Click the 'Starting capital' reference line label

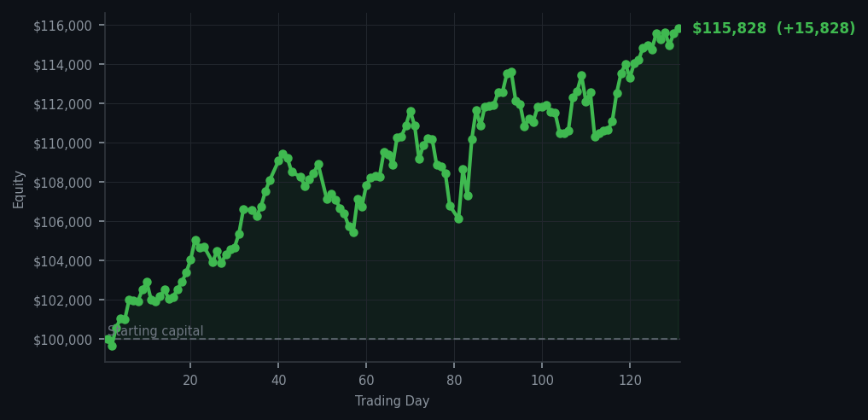(155, 331)
